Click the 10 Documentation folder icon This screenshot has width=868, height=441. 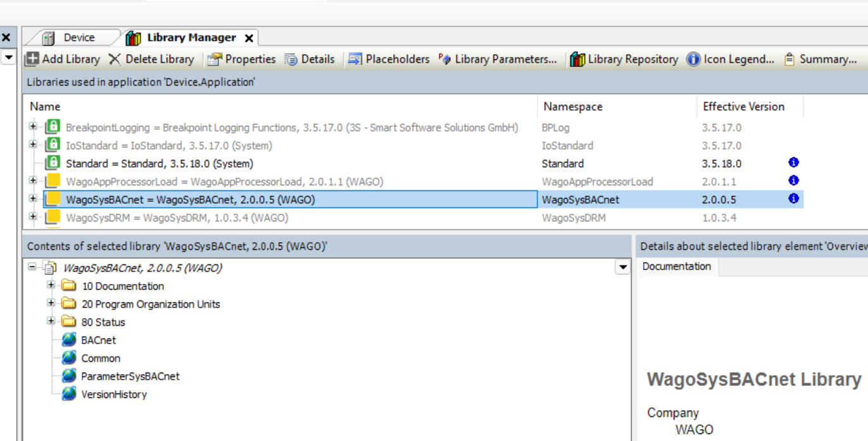coord(69,286)
